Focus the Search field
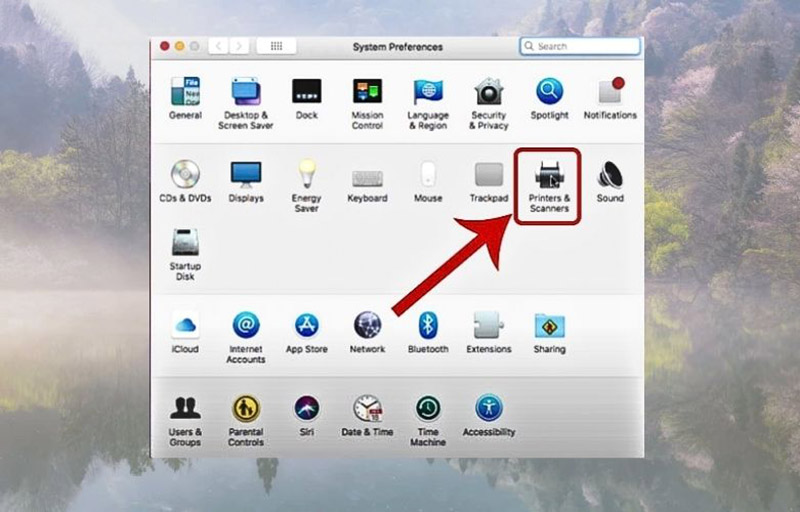The image size is (800, 512). pyautogui.click(x=580, y=46)
